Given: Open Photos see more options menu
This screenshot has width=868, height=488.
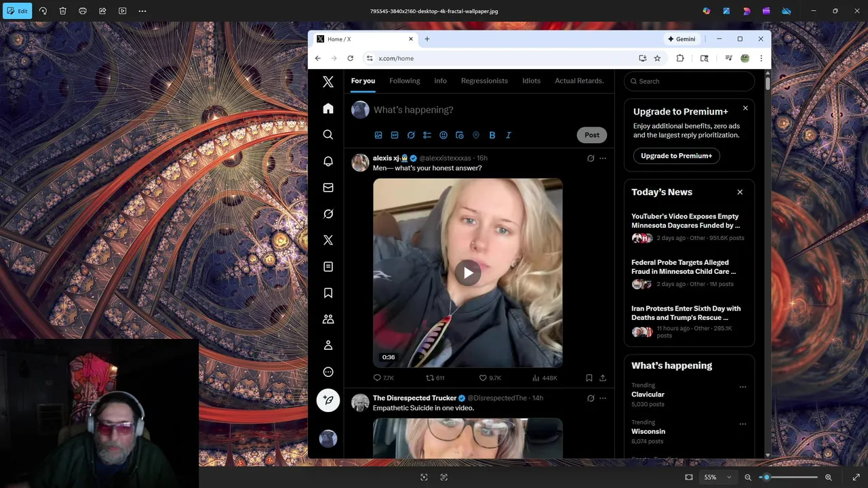Looking at the screenshot, I should [142, 11].
